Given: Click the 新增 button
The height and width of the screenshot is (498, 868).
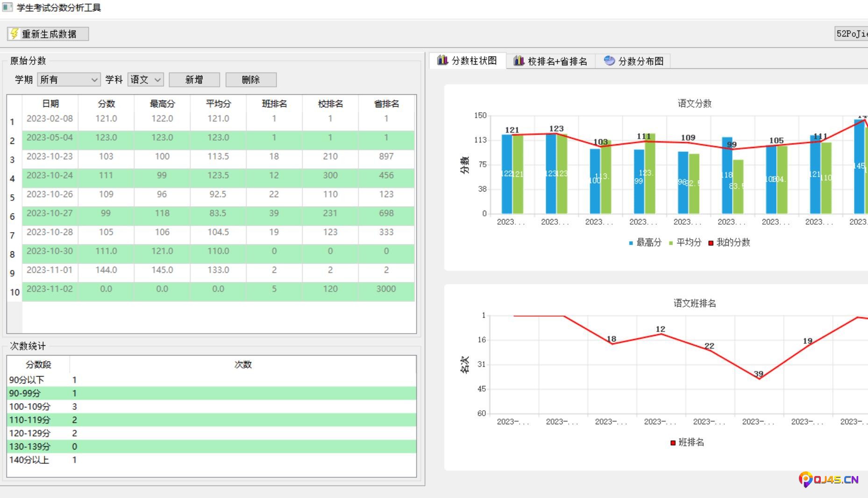Looking at the screenshot, I should coord(194,79).
